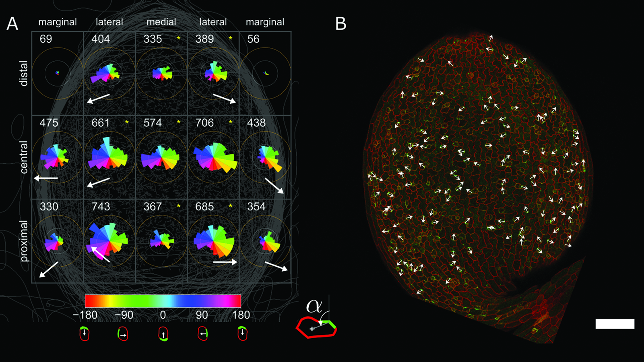Click the rainbow angle color bar
This screenshot has width=644, height=362.
coord(163,301)
